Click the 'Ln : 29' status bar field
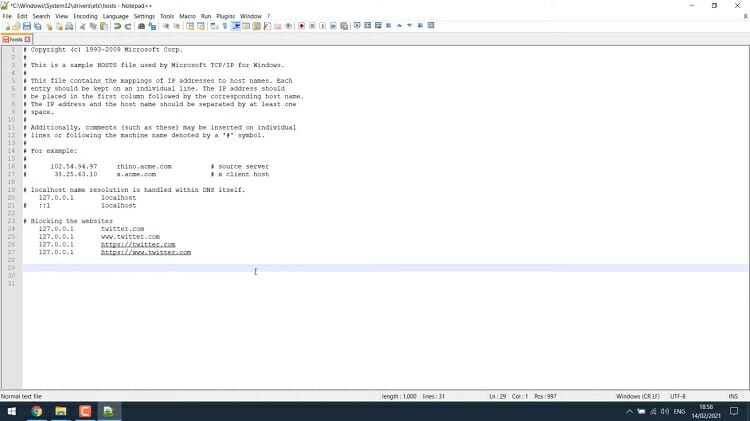Screen dimensions: 750x421 [497, 396]
